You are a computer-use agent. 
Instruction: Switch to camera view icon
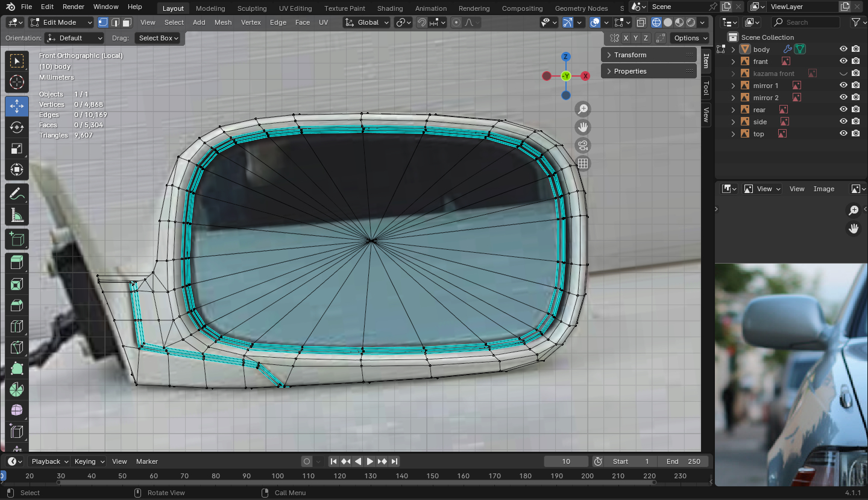(583, 145)
